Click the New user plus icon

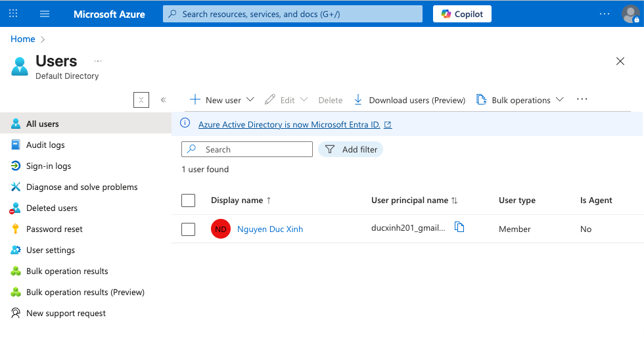(195, 99)
